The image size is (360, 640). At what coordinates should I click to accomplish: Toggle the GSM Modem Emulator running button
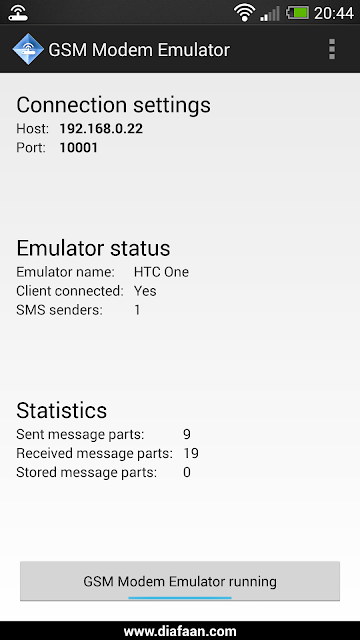180,581
